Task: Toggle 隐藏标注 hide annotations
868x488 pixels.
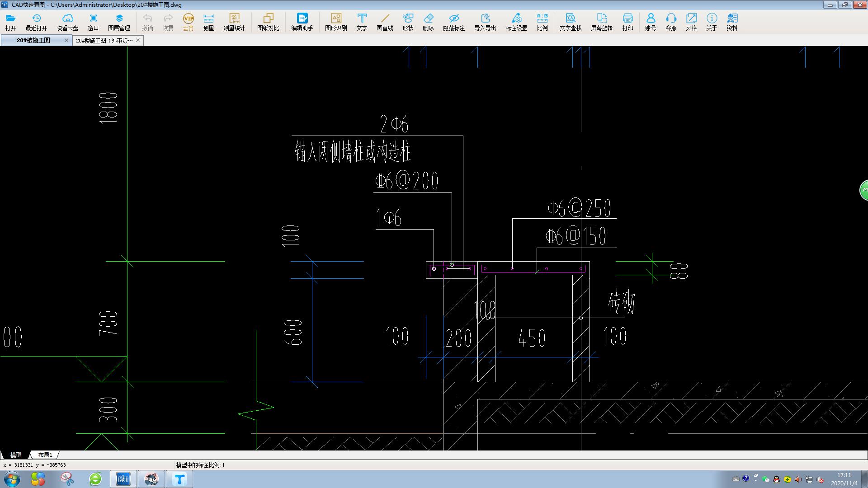Action: tap(454, 22)
